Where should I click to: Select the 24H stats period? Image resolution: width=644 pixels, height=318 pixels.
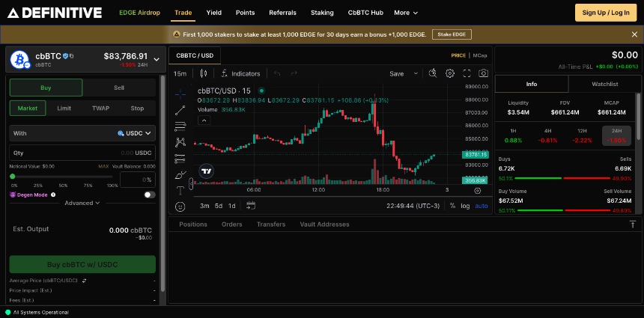click(x=616, y=136)
